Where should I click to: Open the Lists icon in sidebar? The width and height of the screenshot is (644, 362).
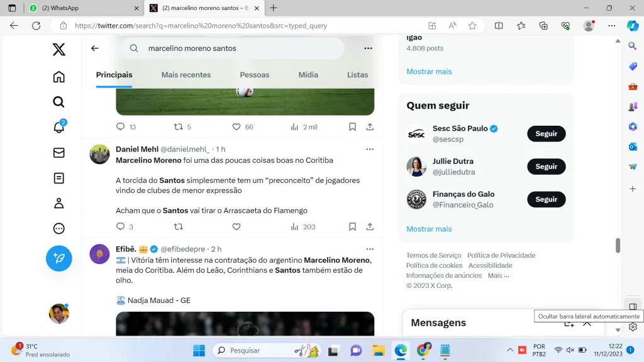pyautogui.click(x=58, y=178)
